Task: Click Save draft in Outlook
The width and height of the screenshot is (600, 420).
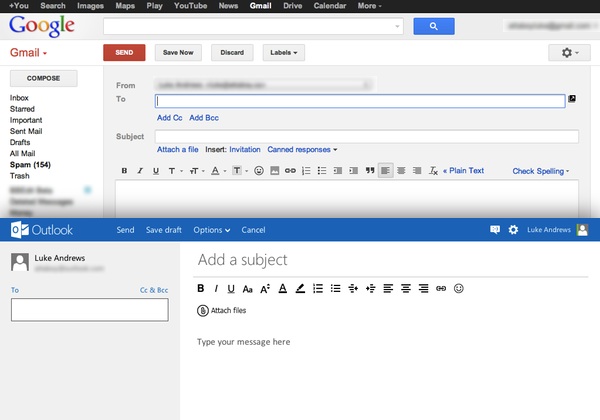Action: click(x=164, y=230)
